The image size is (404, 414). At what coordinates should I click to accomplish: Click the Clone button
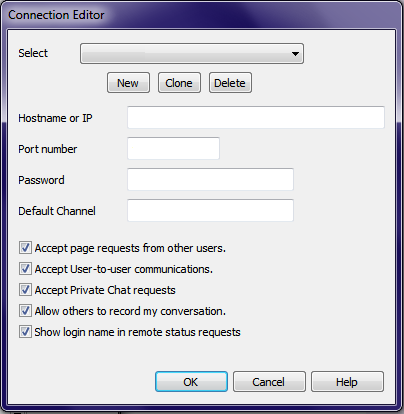[179, 83]
